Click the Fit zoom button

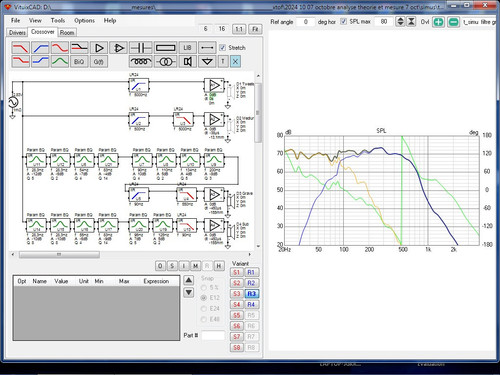[255, 29]
